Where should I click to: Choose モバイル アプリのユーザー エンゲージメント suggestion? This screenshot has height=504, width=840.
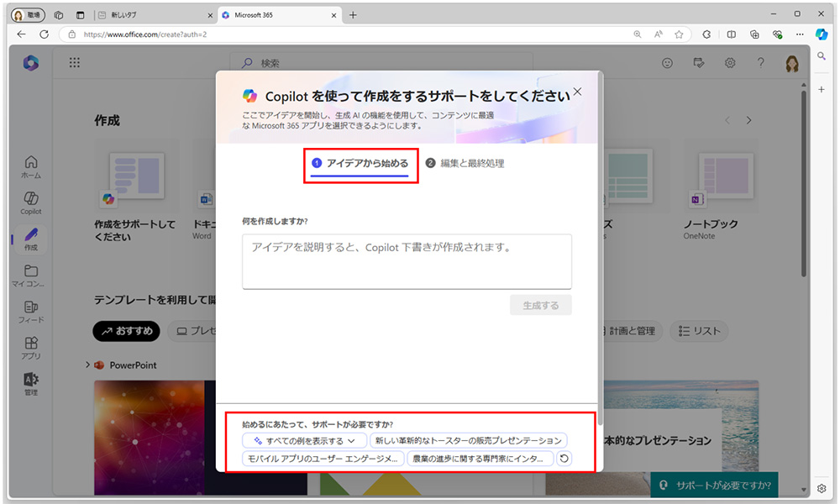(x=323, y=459)
